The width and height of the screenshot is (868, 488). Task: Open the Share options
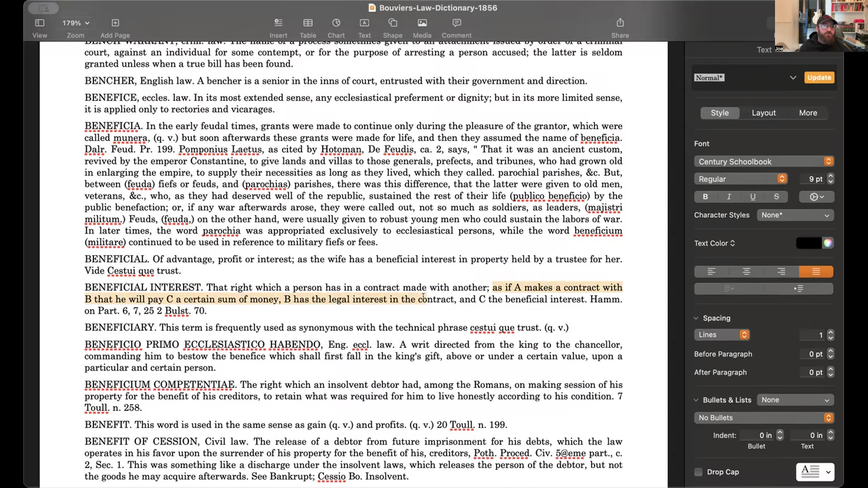620,27
